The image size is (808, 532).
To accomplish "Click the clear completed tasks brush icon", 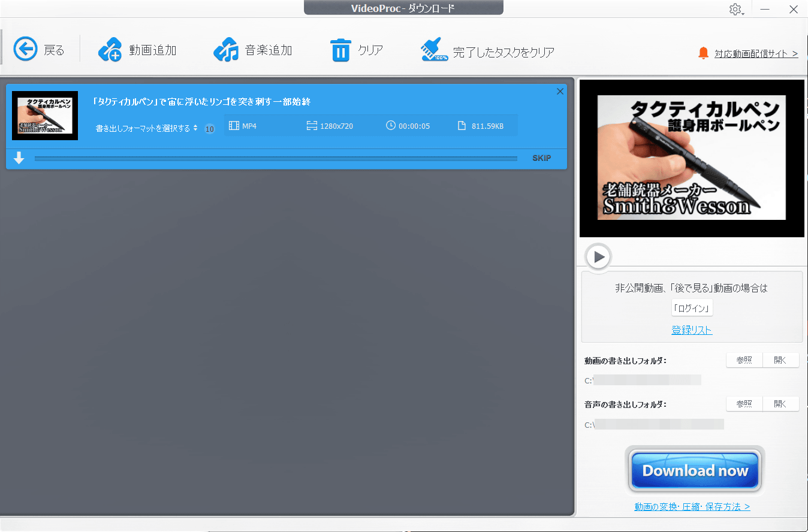I will [434, 50].
